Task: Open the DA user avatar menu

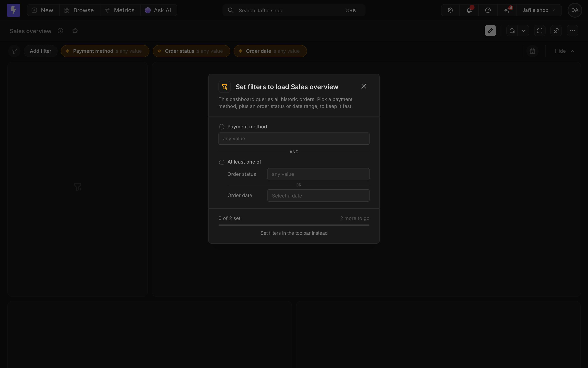Action: (575, 10)
